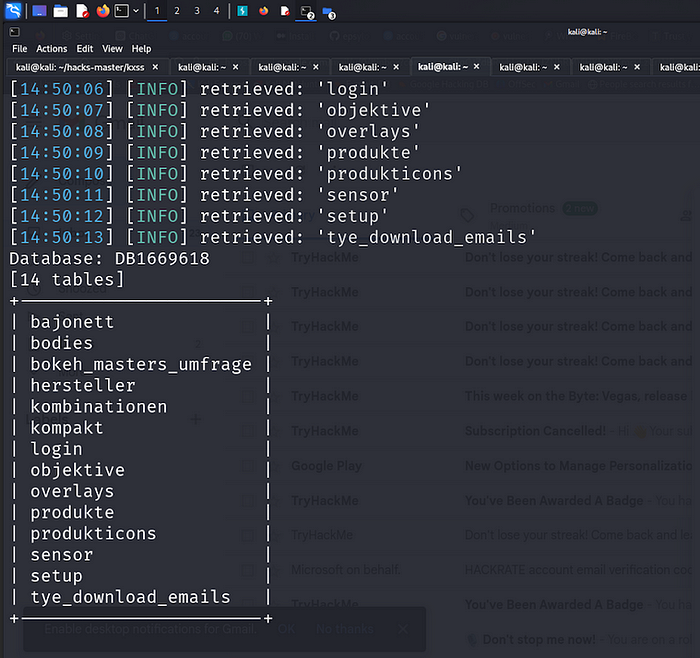Switch to the ~/hacks-master/kxss tab
This screenshot has height=658, width=700.
(x=80, y=67)
